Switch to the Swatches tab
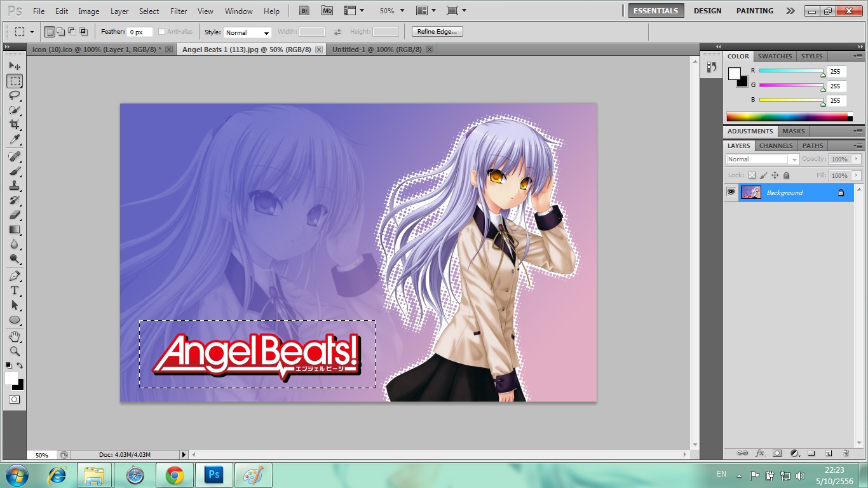Screen dimensions: 868x488 click(775, 56)
